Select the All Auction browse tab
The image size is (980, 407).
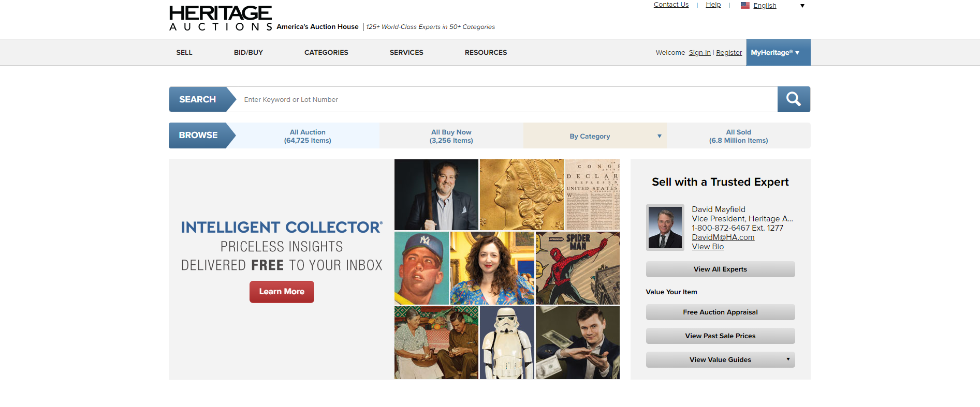click(308, 136)
